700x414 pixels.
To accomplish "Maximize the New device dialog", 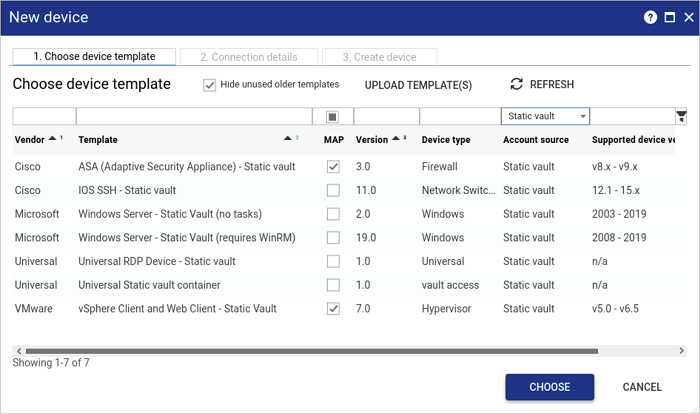I will click(x=669, y=17).
